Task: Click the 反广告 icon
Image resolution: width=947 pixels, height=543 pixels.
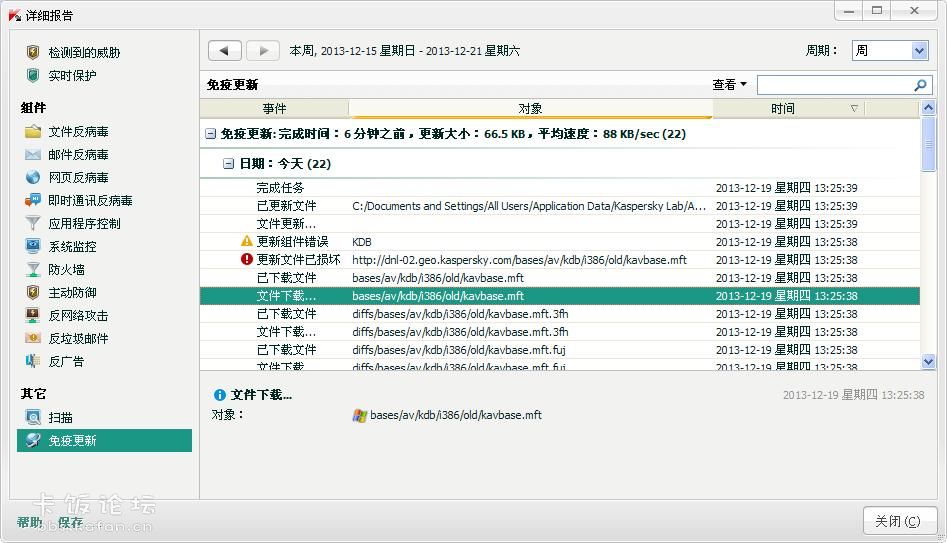Action: [33, 361]
